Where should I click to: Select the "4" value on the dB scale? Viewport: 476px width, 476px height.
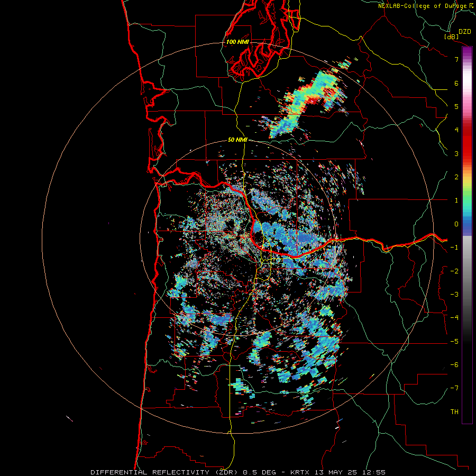[x=456, y=130]
